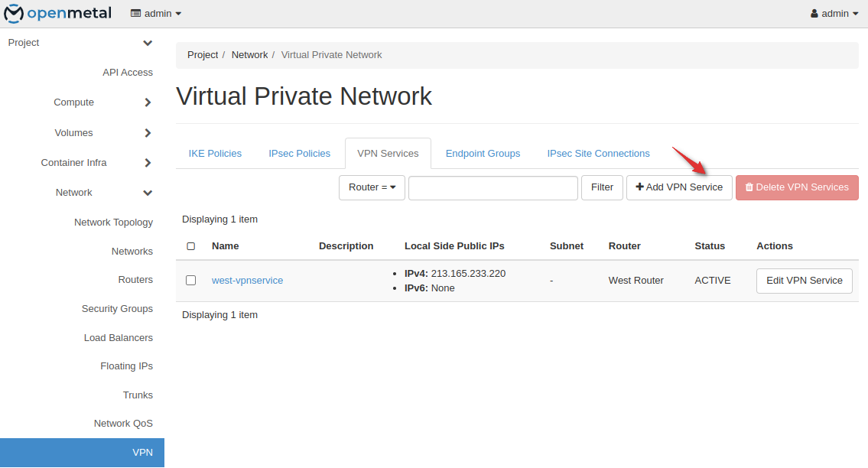This screenshot has width=868, height=468.
Task: Open the admin user menu icon
Action: [x=816, y=13]
